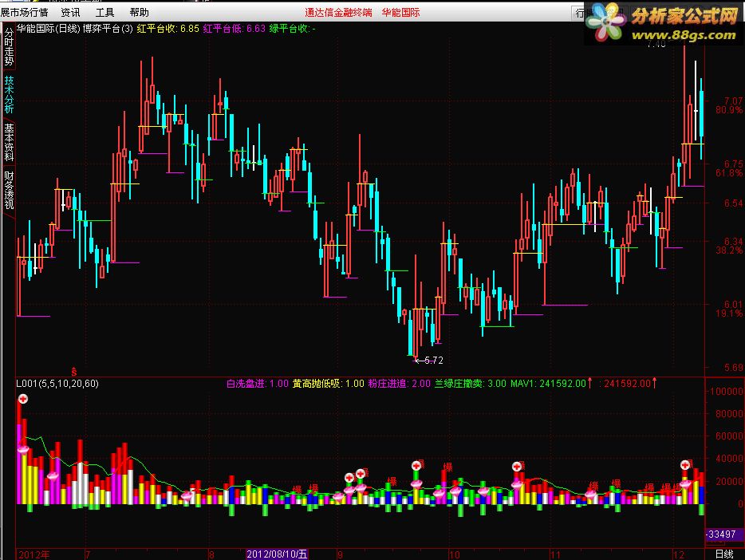Click the 80.9% retracement label
Viewport: 745px width, 560px height.
(x=729, y=110)
